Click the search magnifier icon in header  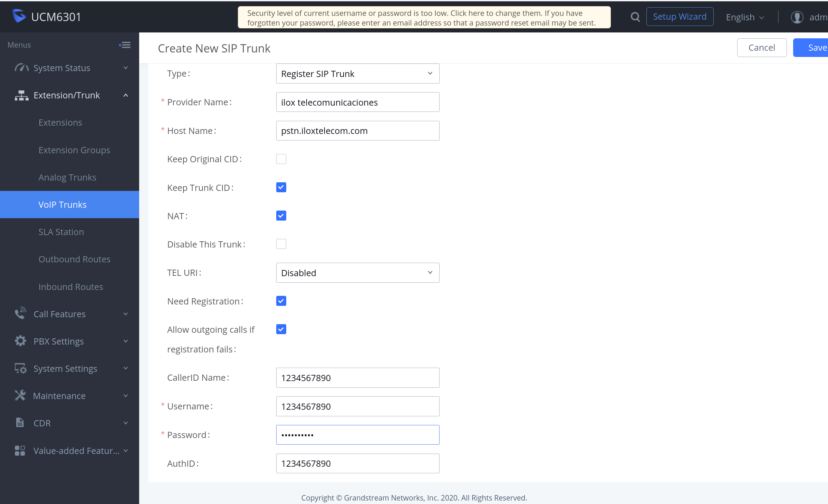click(x=635, y=17)
